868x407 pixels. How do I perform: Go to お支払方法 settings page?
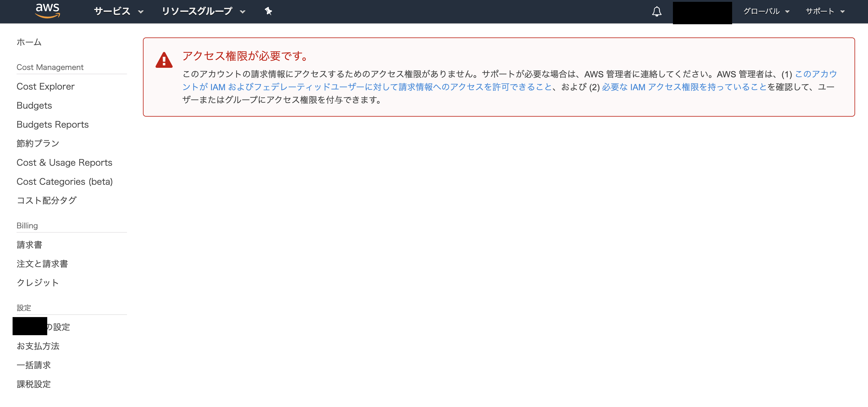click(x=38, y=346)
